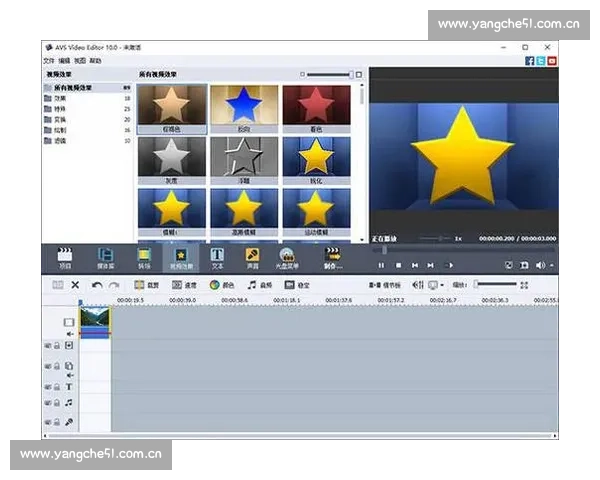Open the 声音 (Voice) microphone icon
The width and height of the screenshot is (600, 480).
[x=253, y=256]
